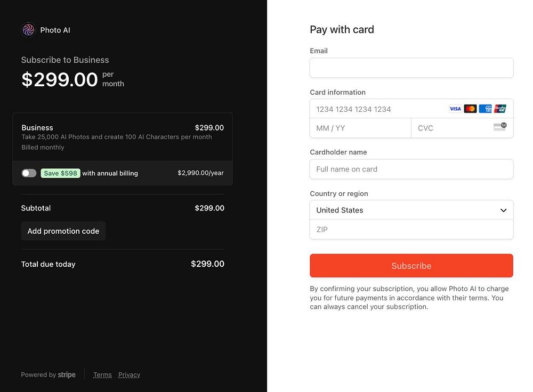Select the MM / YY expiry field
The height and width of the screenshot is (392, 533).
click(x=360, y=128)
